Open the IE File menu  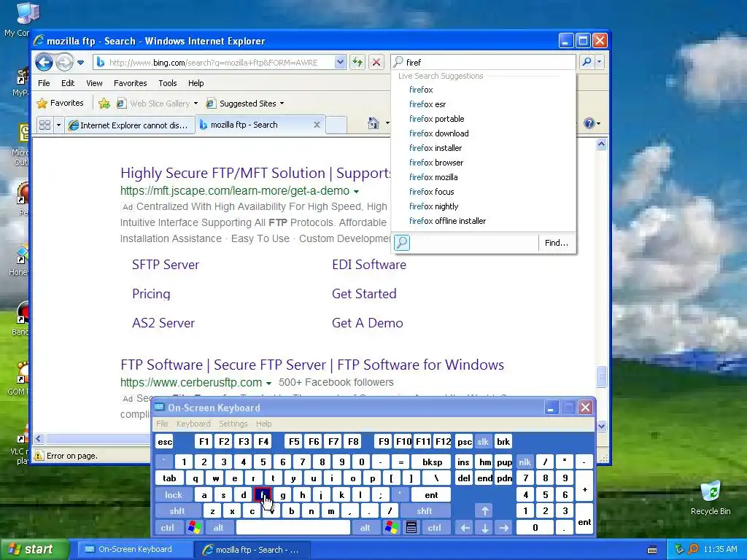(44, 83)
